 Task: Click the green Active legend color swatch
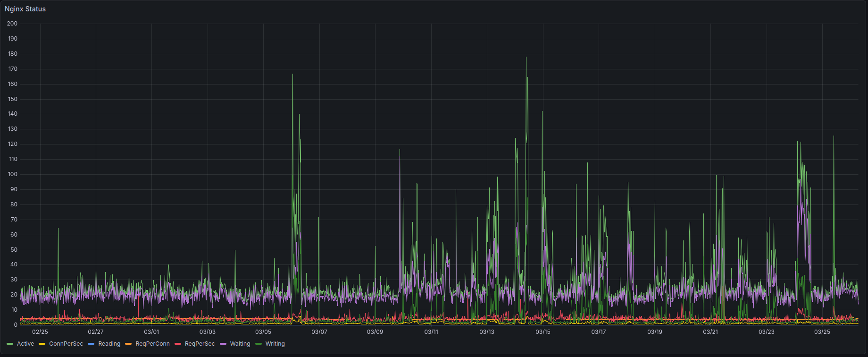[10, 344]
